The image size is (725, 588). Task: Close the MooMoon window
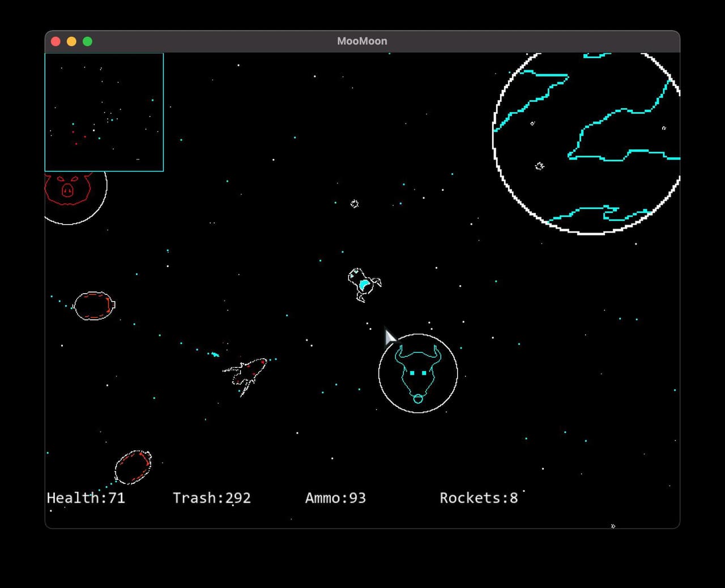click(56, 41)
